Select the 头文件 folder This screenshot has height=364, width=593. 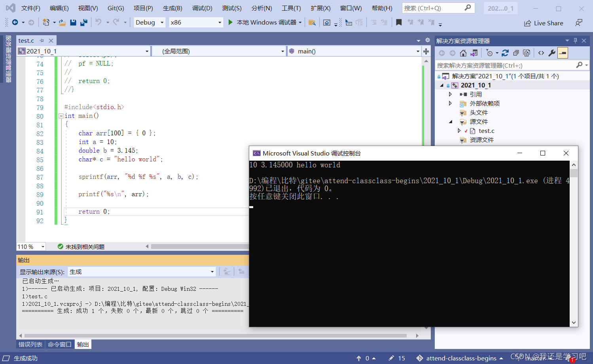tap(479, 112)
